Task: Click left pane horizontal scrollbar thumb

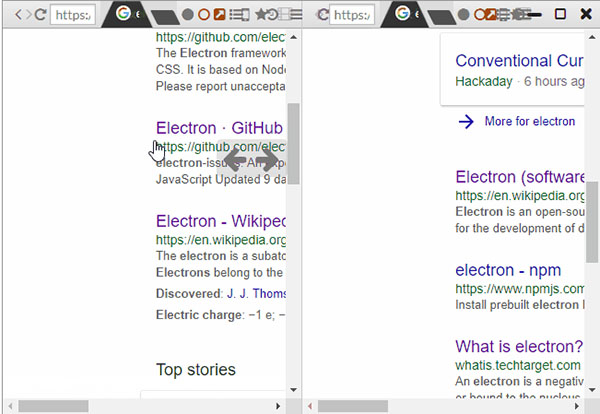Action: click(x=53, y=406)
